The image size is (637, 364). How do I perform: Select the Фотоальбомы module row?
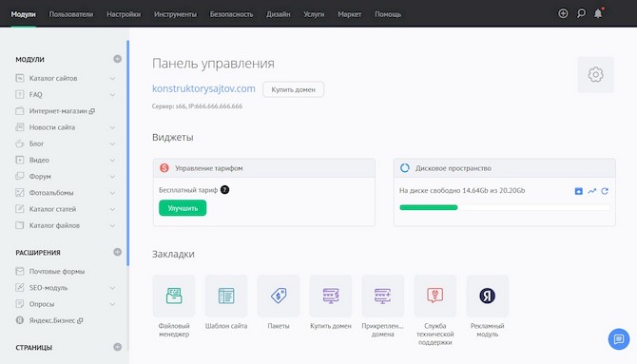click(x=66, y=193)
